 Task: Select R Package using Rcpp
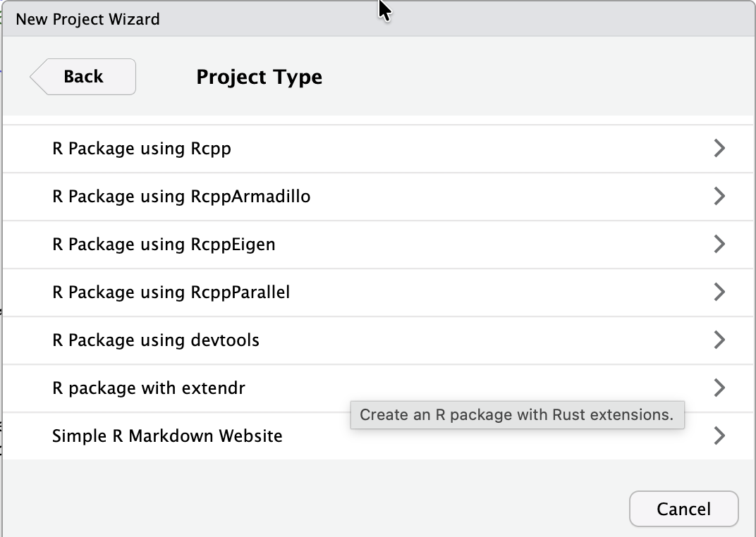[142, 149]
